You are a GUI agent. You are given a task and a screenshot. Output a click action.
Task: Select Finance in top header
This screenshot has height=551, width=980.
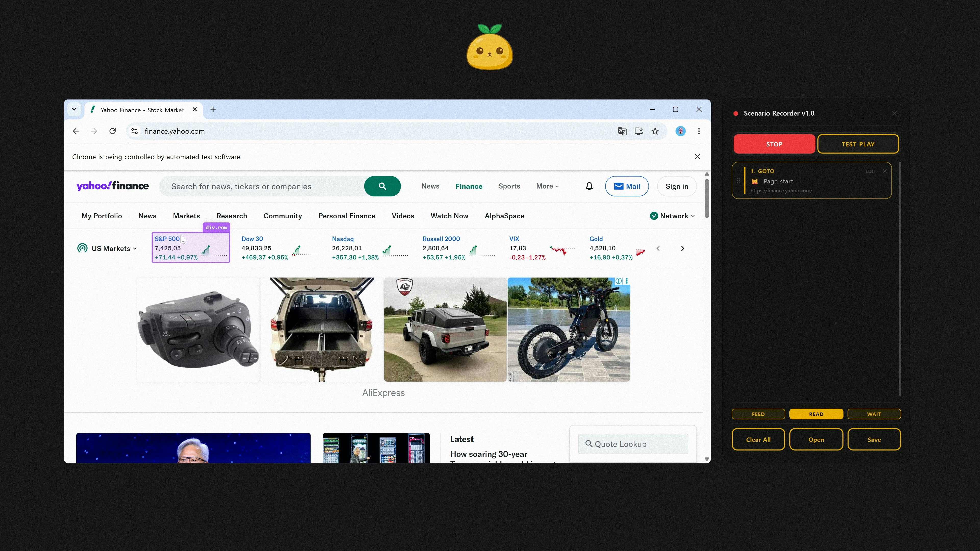[469, 186]
